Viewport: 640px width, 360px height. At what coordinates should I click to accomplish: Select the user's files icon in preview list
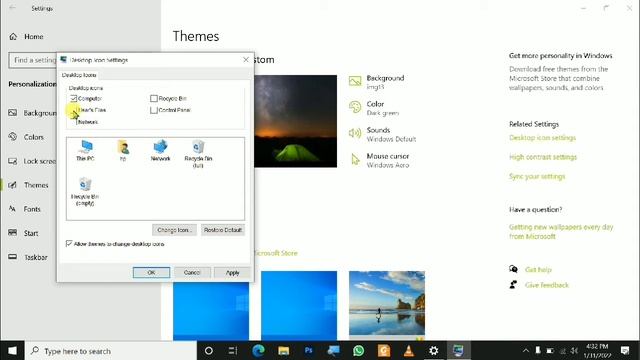[123, 151]
